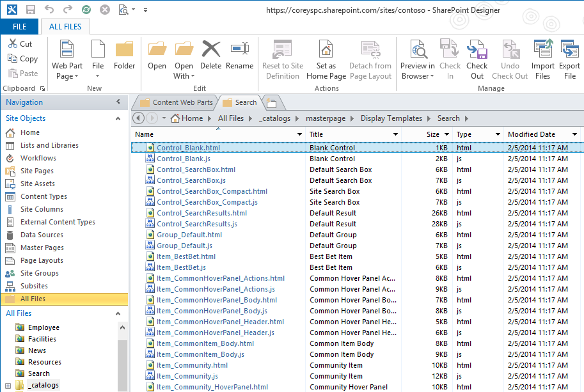The height and width of the screenshot is (392, 584).
Task: Open the Modified Date column filter dropdown
Action: 574,134
